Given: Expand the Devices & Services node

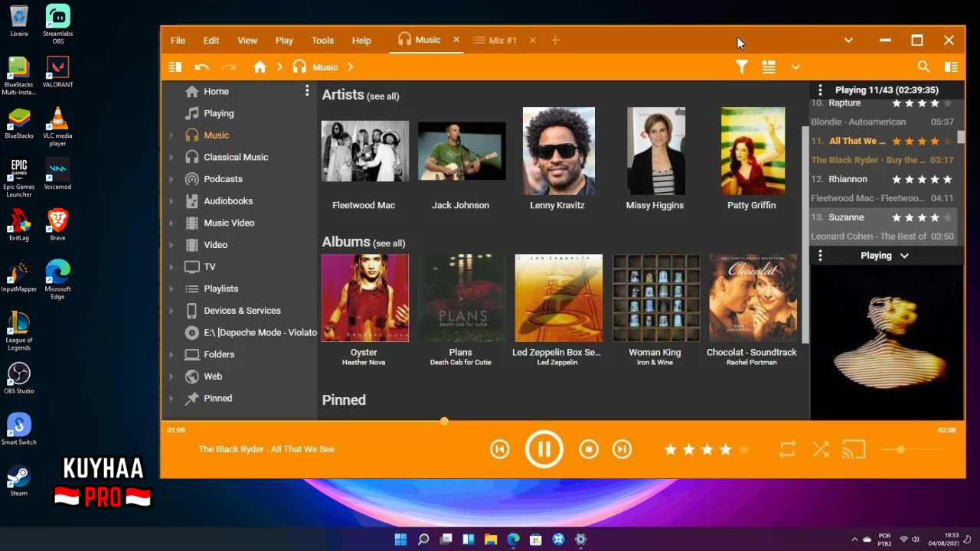Looking at the screenshot, I should pos(171,311).
